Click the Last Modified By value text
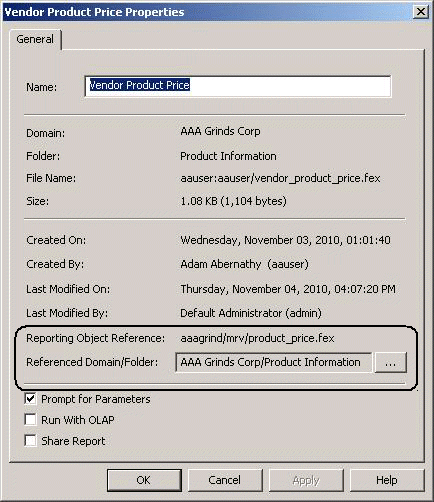 pyautogui.click(x=251, y=313)
